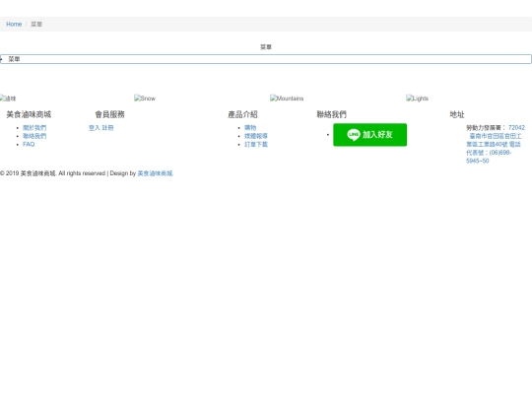Click the 聯絡我們 footer column heading
This screenshot has width=532, height=399.
(331, 114)
